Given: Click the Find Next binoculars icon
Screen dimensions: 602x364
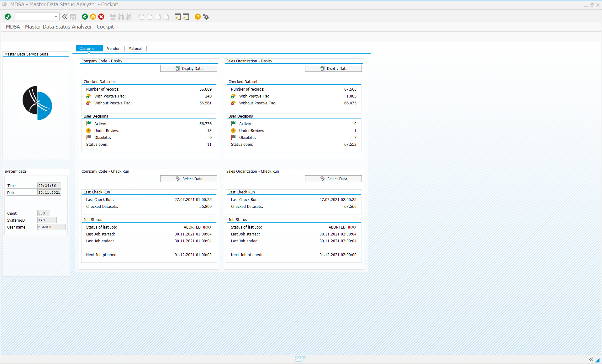Looking at the screenshot, I should click(129, 17).
